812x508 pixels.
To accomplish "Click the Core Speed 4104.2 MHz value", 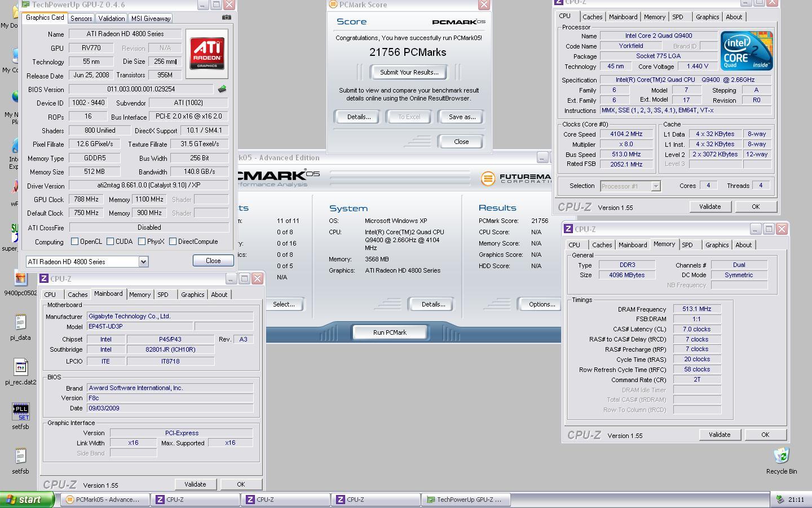I will (625, 134).
